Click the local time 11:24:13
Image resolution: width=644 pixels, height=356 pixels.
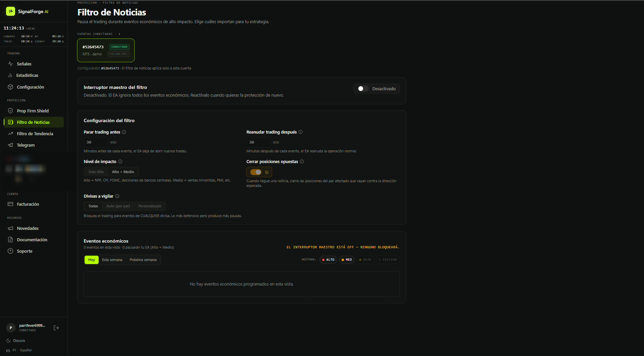point(14,28)
